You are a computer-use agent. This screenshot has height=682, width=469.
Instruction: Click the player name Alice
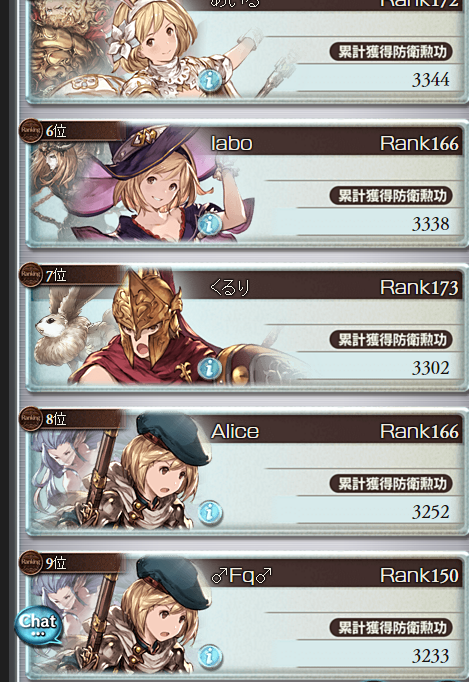click(235, 431)
